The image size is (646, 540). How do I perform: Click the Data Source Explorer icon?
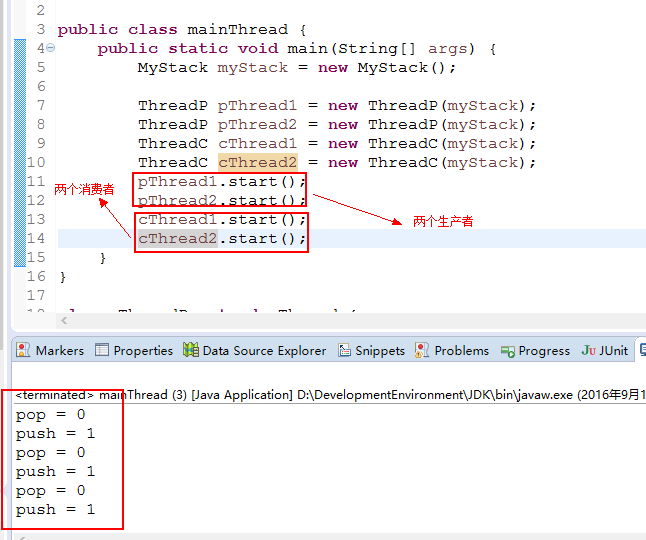191,350
